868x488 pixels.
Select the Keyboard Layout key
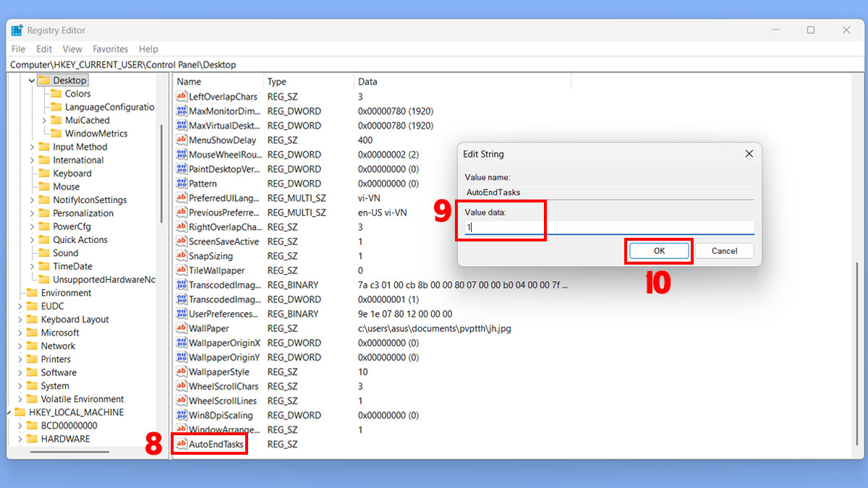75,320
